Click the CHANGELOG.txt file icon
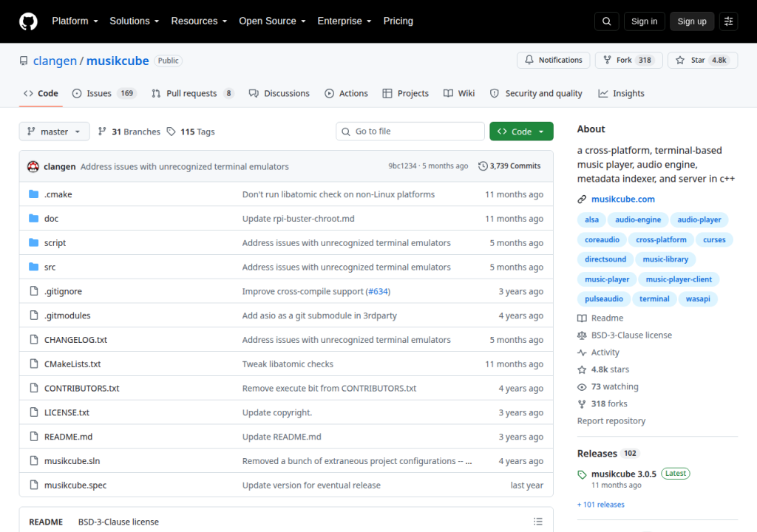This screenshot has width=757, height=532. coord(34,339)
